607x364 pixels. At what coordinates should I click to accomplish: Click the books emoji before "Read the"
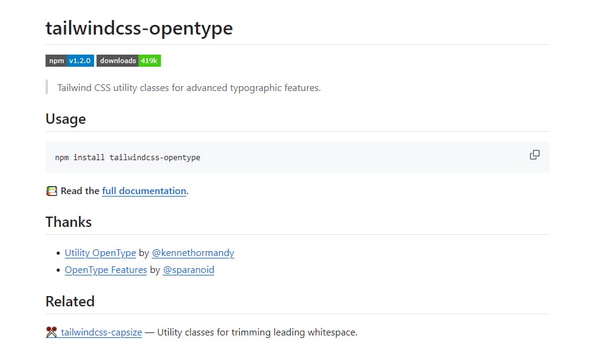point(51,190)
